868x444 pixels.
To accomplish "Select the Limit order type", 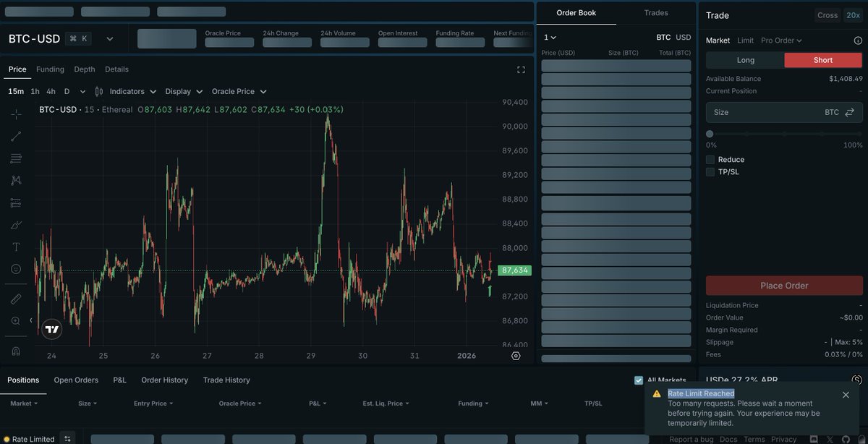I will point(745,40).
